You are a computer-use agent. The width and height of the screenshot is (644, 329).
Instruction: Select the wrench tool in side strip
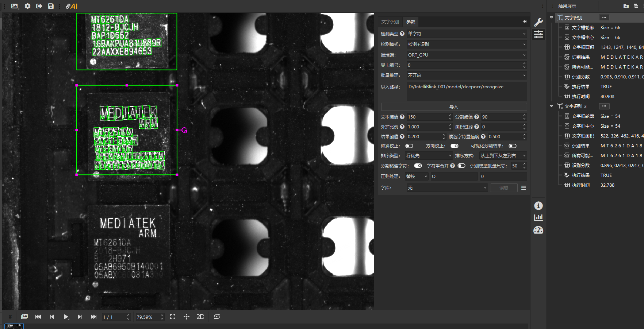pos(538,22)
